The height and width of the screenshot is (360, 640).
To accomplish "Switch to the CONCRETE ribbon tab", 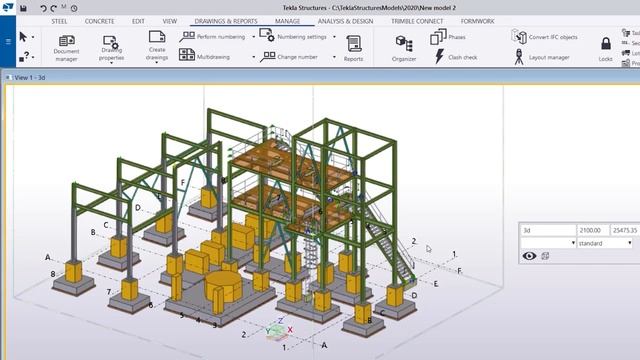I will [x=99, y=21].
